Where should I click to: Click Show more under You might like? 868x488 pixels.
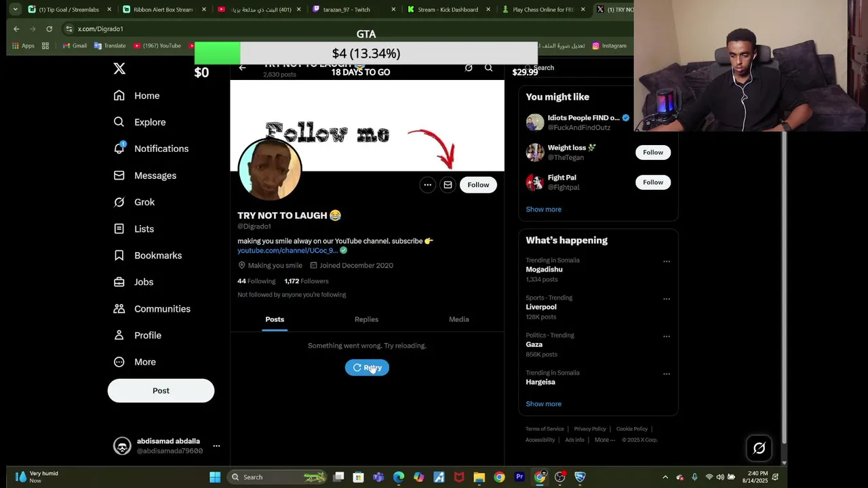click(544, 209)
